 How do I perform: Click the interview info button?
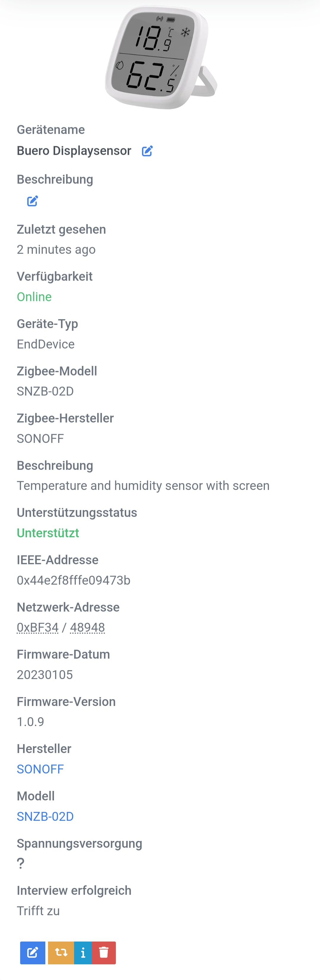(x=83, y=952)
